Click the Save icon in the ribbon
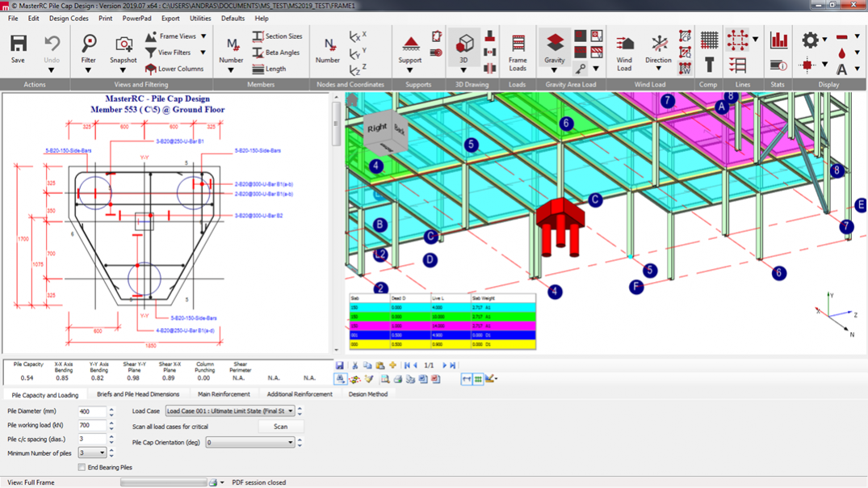 [x=19, y=43]
